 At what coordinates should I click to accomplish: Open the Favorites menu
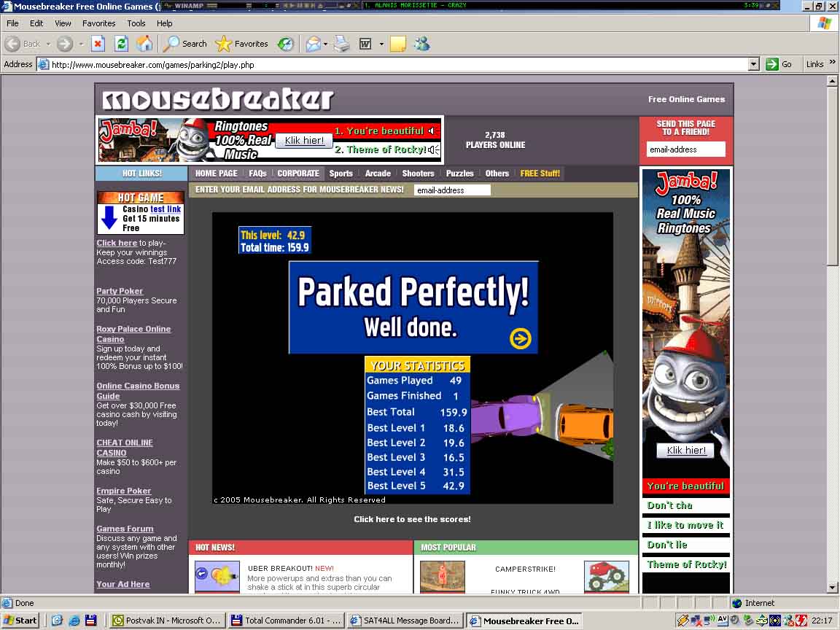[98, 23]
